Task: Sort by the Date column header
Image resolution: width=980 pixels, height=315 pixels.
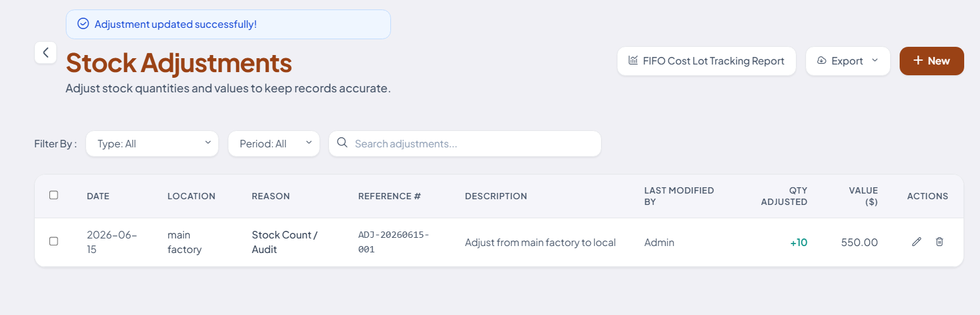Action: click(98, 196)
